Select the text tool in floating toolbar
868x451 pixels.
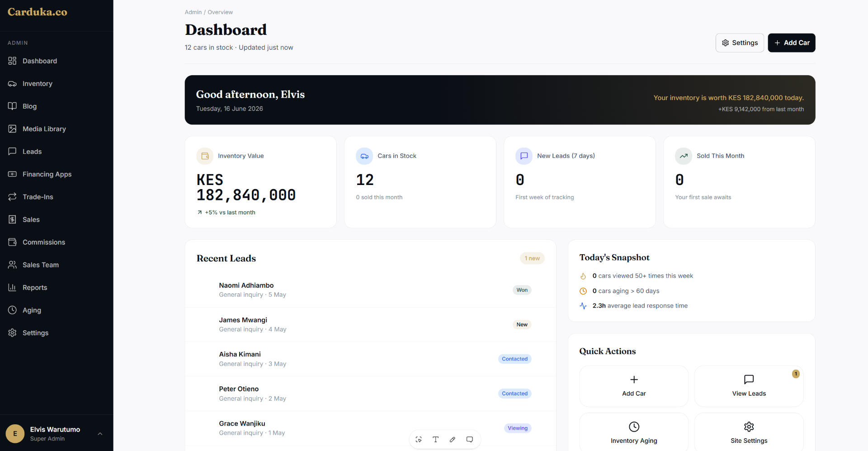point(435,439)
